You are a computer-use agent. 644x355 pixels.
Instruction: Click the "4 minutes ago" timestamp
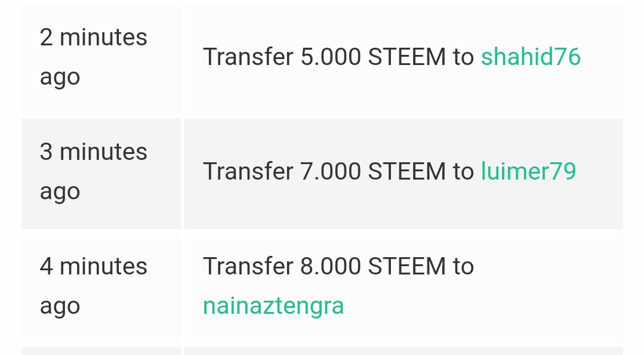pos(93,286)
